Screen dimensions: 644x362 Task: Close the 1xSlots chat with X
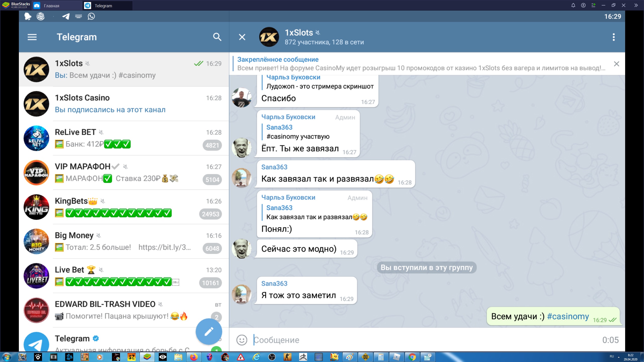[242, 37]
